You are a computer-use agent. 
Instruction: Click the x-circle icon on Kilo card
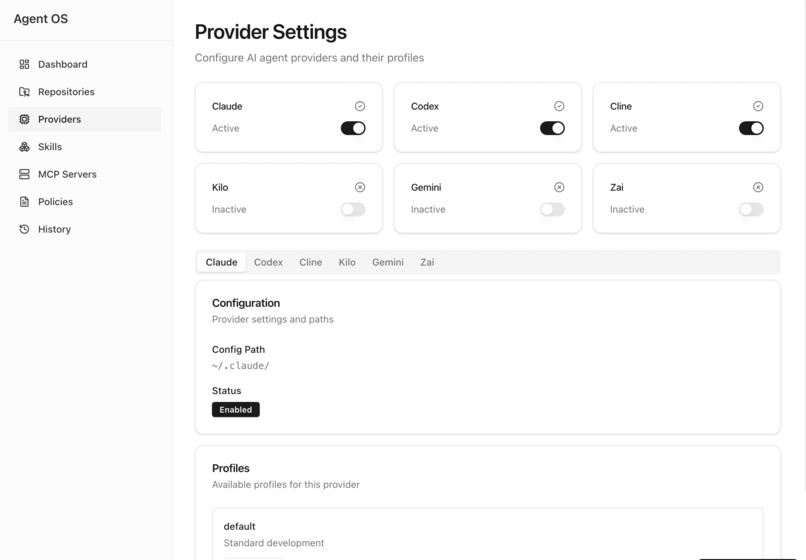tap(360, 187)
